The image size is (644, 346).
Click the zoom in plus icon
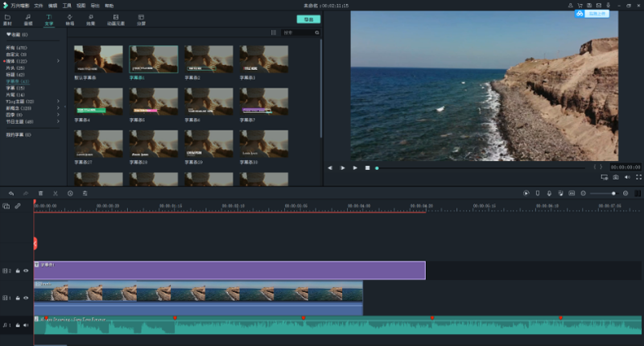tap(625, 193)
